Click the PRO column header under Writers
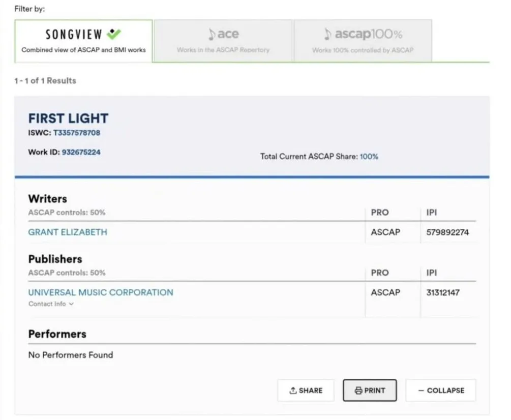The width and height of the screenshot is (511, 420). click(380, 213)
